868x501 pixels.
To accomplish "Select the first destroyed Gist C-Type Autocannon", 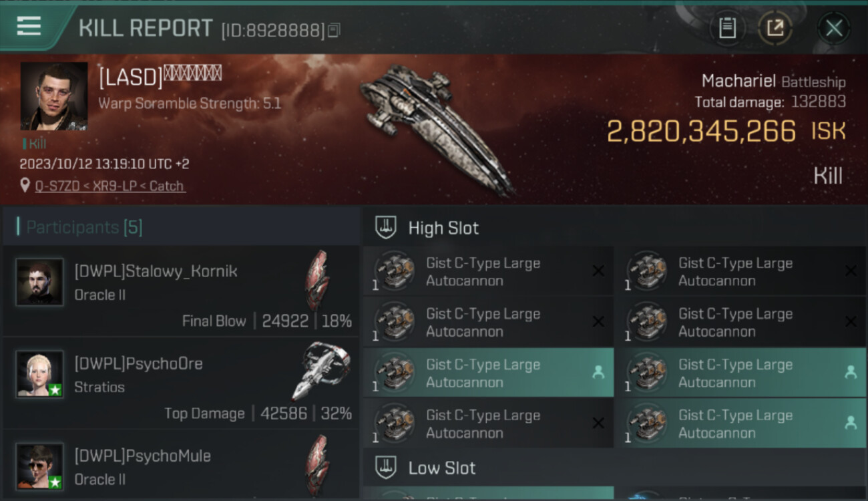I will coord(488,271).
